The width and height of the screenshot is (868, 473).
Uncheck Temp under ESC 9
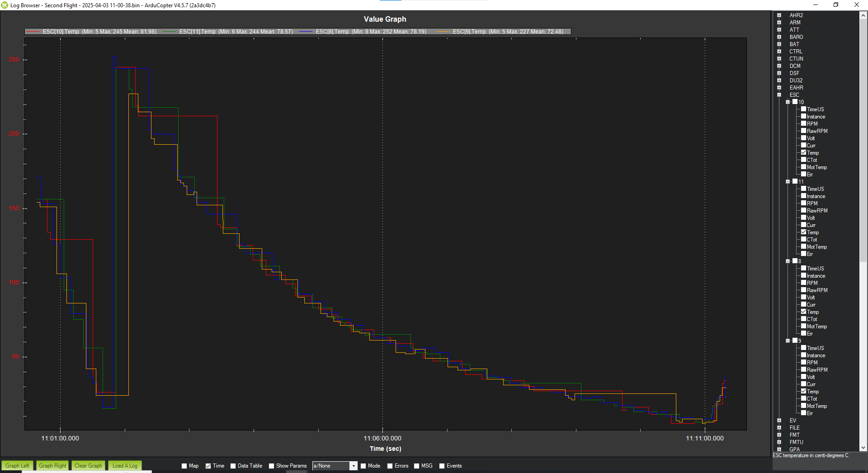tap(803, 391)
